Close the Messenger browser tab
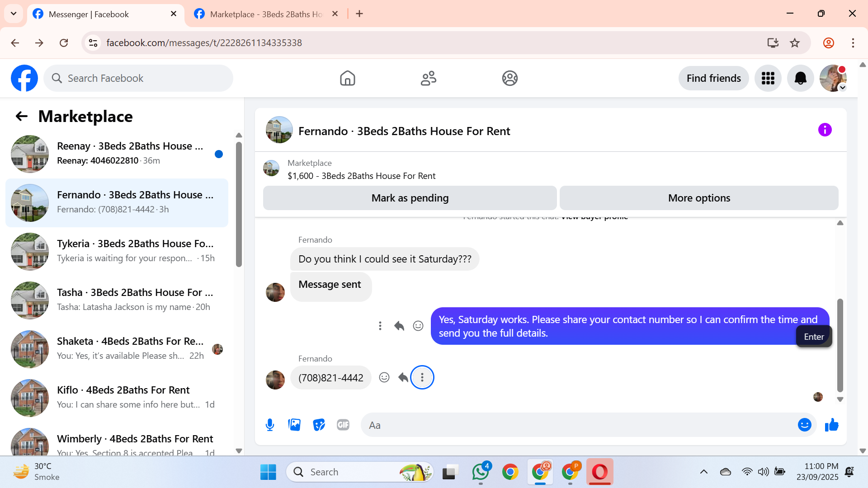This screenshot has height=488, width=868. [174, 14]
